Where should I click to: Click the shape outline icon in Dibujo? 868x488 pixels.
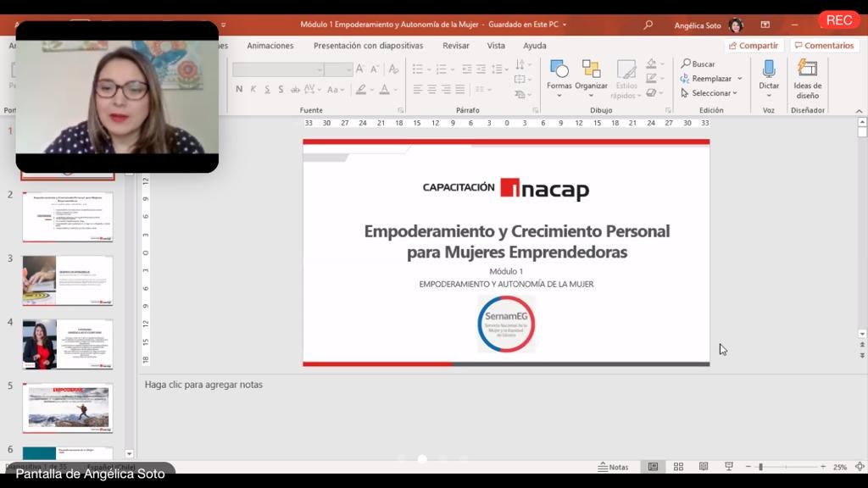point(652,79)
